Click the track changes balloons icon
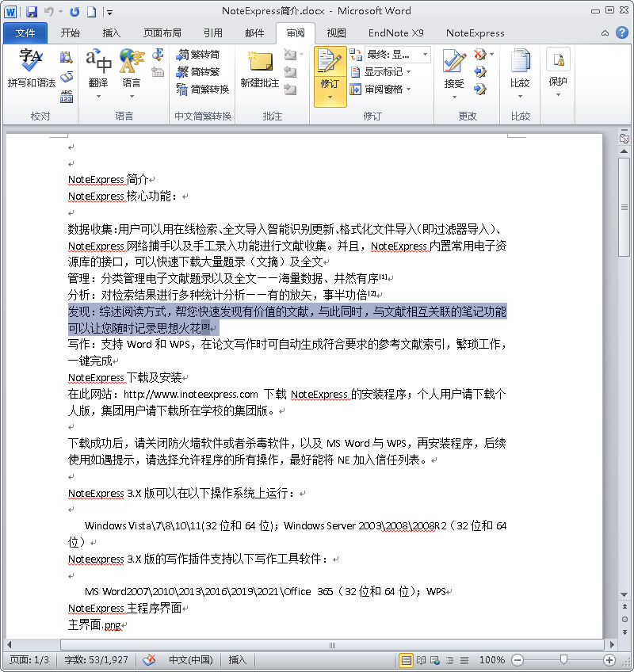 (x=355, y=55)
